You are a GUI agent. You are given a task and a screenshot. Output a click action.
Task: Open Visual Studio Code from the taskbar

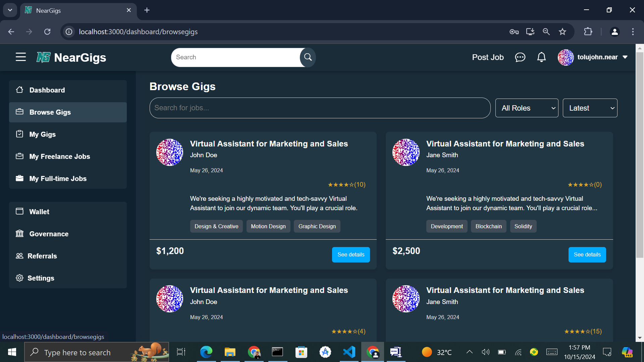[349, 352]
